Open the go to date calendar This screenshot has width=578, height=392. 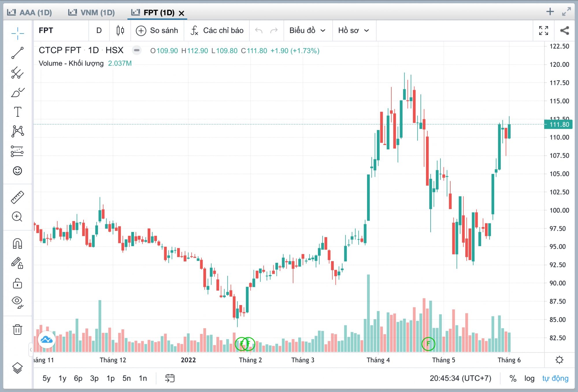[x=170, y=378]
